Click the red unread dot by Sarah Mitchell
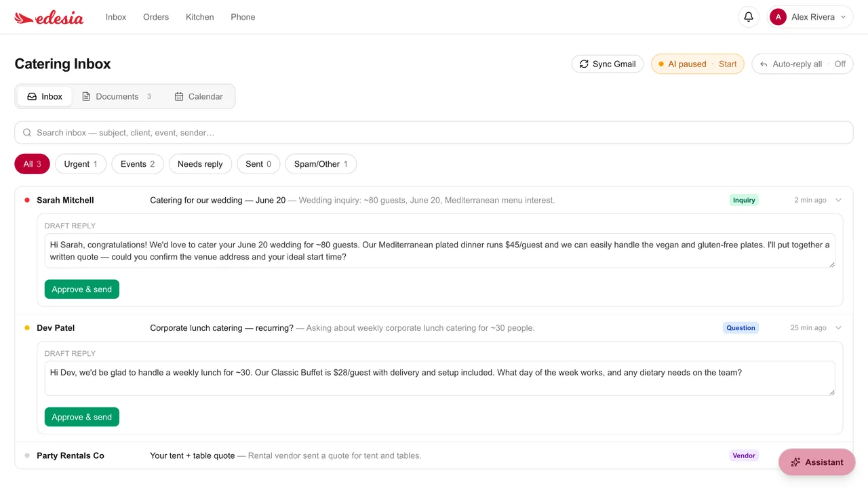Viewport: 868px width, 488px height. coord(27,200)
